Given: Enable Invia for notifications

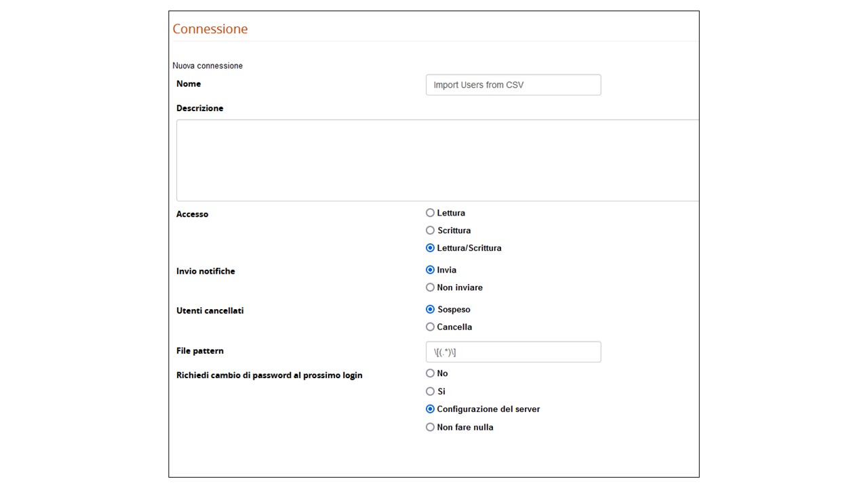Looking at the screenshot, I should point(430,270).
